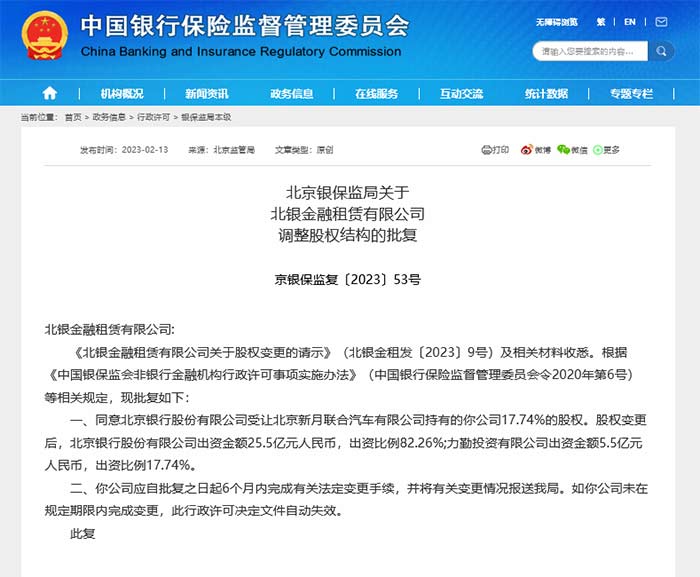Click document number 京银保监复〔2023〕53号
This screenshot has width=700, height=577.
click(x=347, y=280)
